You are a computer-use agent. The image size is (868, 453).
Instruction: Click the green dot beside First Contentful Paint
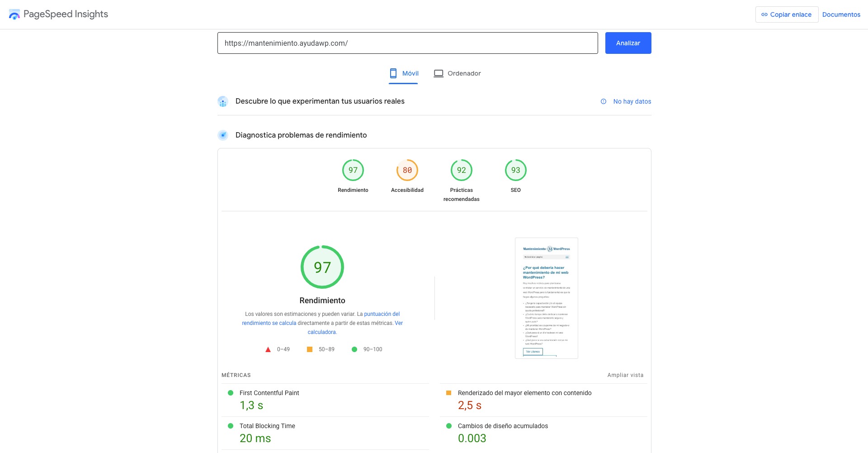pyautogui.click(x=231, y=393)
